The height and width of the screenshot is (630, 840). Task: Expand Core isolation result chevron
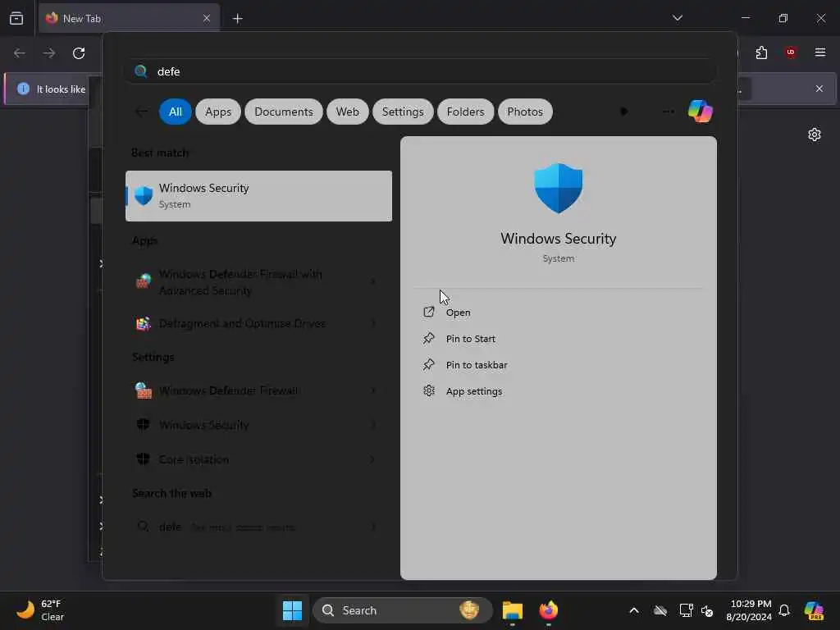click(373, 459)
